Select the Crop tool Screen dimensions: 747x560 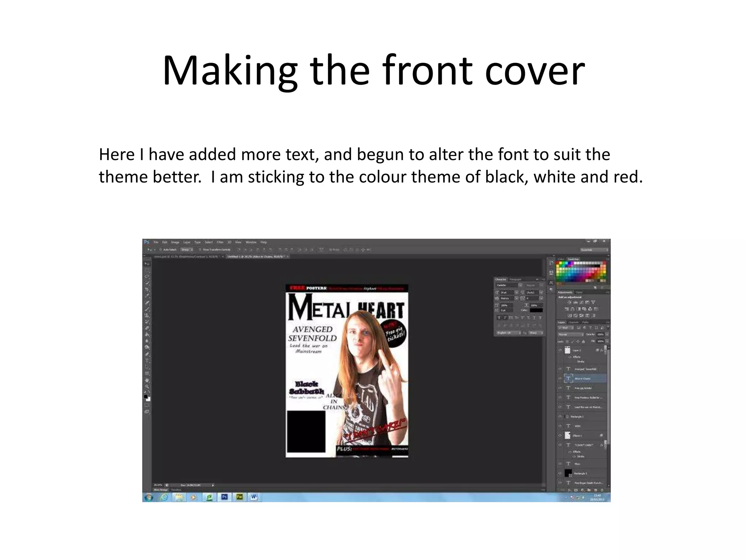[x=147, y=290]
